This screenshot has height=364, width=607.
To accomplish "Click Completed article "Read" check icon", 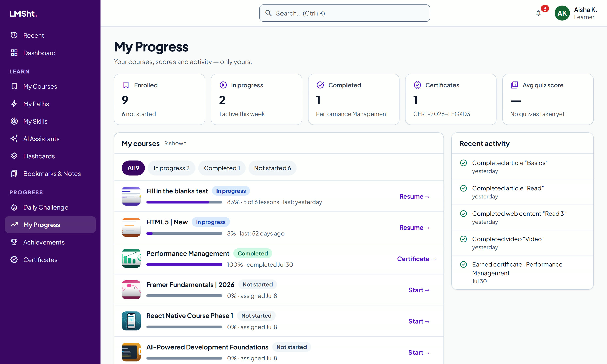I will 463,188.
